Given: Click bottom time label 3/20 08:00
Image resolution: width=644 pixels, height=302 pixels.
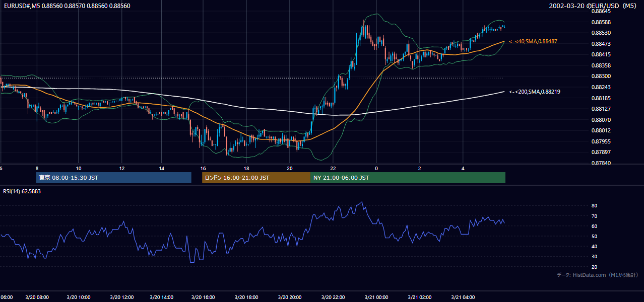Looking at the screenshot, I should (x=37, y=297).
